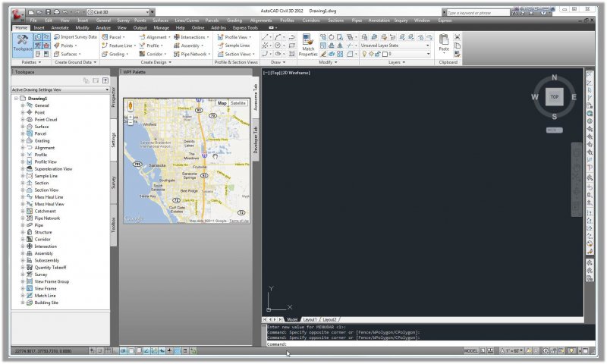Open the Analyze ribbon tab
Viewport: 607px width, 364px height.
pyautogui.click(x=103, y=28)
